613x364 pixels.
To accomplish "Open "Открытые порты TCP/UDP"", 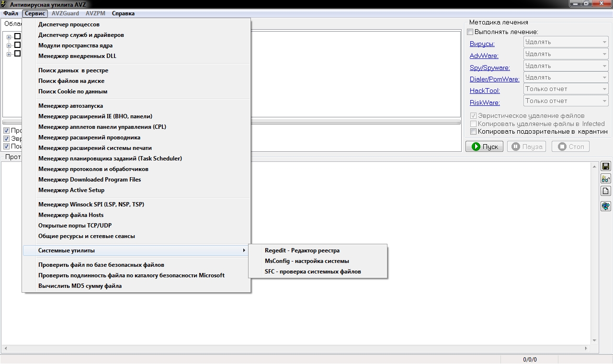I will pos(136,226).
